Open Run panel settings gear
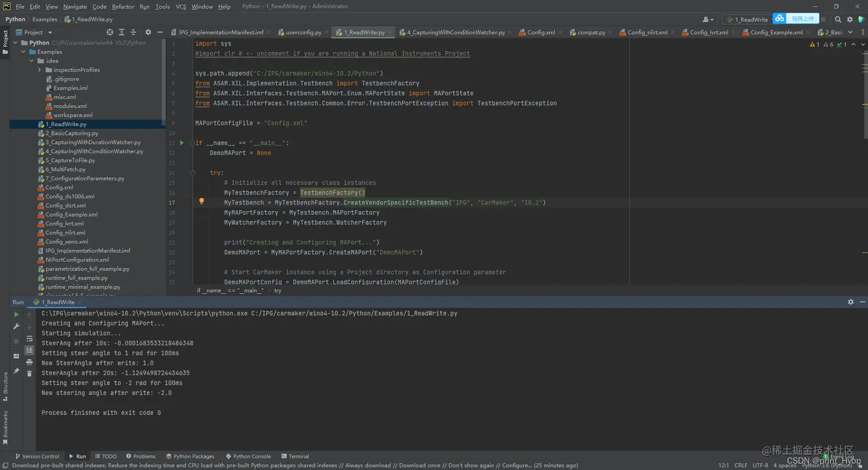The image size is (868, 470). coord(851,302)
